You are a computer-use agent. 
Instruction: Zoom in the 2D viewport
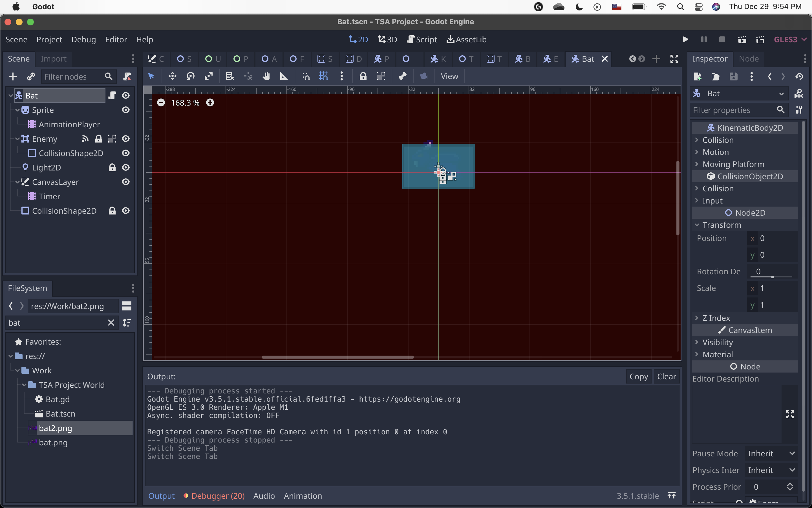tap(210, 102)
